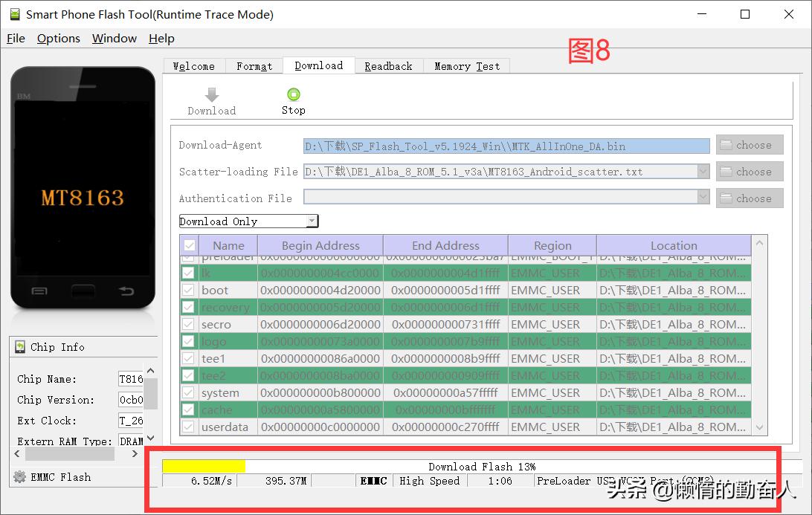The width and height of the screenshot is (812, 515).
Task: Expand the Authentication File dropdown
Action: pos(703,198)
